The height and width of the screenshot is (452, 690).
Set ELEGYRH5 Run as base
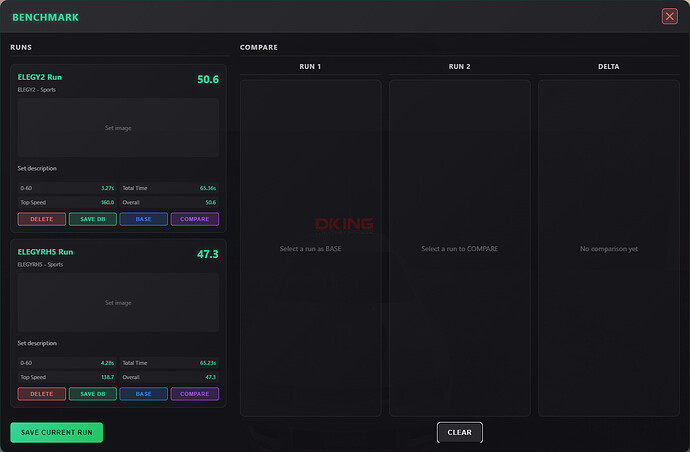tap(143, 394)
